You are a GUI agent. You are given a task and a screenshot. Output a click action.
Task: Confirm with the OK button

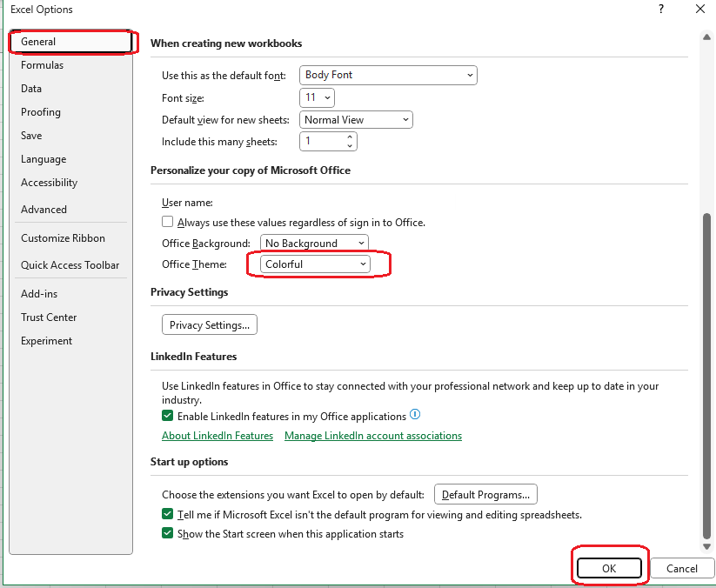pos(609,568)
